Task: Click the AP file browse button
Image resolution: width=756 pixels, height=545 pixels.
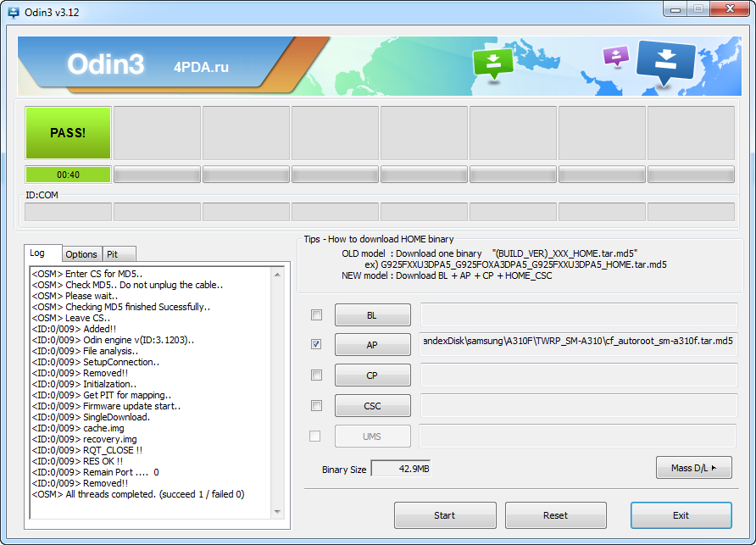Action: tap(372, 345)
